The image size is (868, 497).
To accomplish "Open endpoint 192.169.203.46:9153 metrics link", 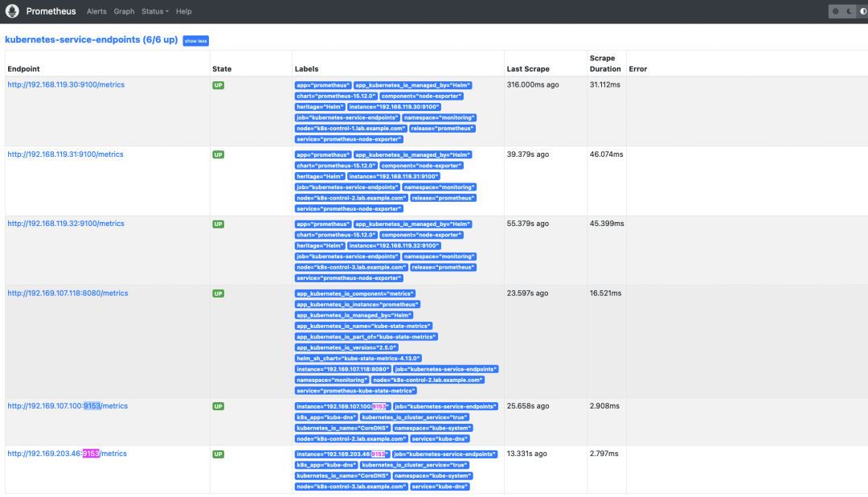I will point(67,454).
